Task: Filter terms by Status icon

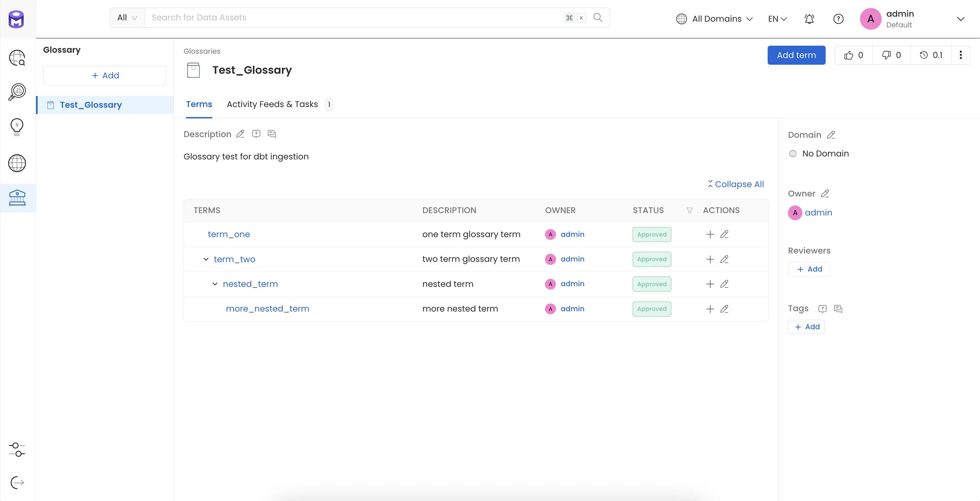Action: click(x=689, y=210)
